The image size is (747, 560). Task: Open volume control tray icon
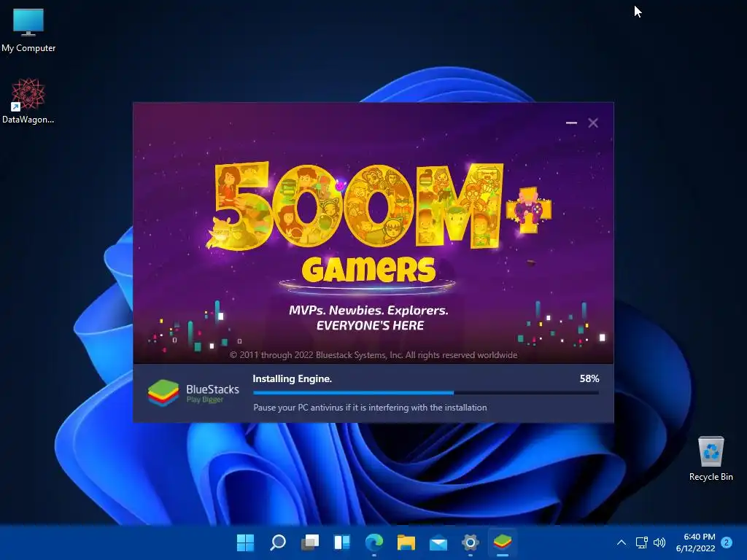click(659, 542)
